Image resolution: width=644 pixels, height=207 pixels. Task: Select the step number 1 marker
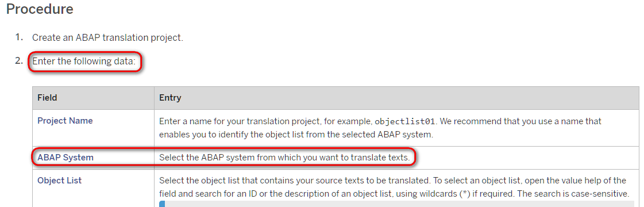[x=20, y=37]
